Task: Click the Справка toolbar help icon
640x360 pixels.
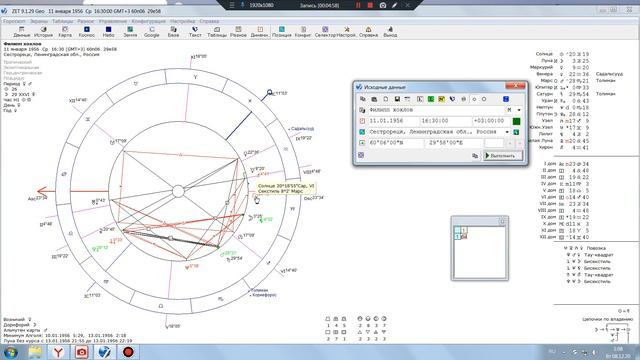Action: (x=368, y=32)
